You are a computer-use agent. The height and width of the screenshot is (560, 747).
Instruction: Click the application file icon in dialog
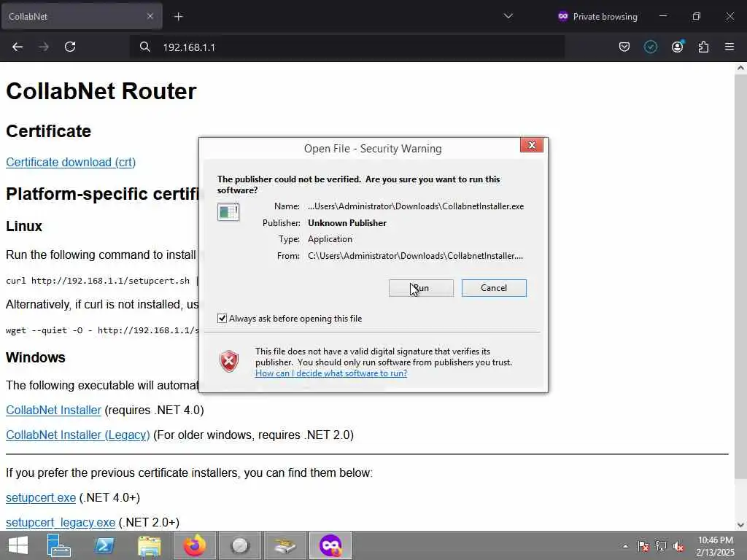pyautogui.click(x=228, y=212)
